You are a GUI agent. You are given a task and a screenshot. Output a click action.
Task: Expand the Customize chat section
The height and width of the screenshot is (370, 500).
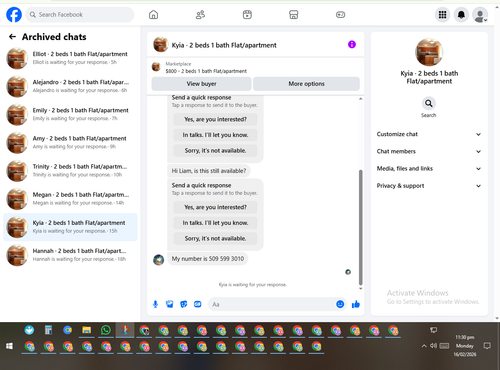(429, 134)
